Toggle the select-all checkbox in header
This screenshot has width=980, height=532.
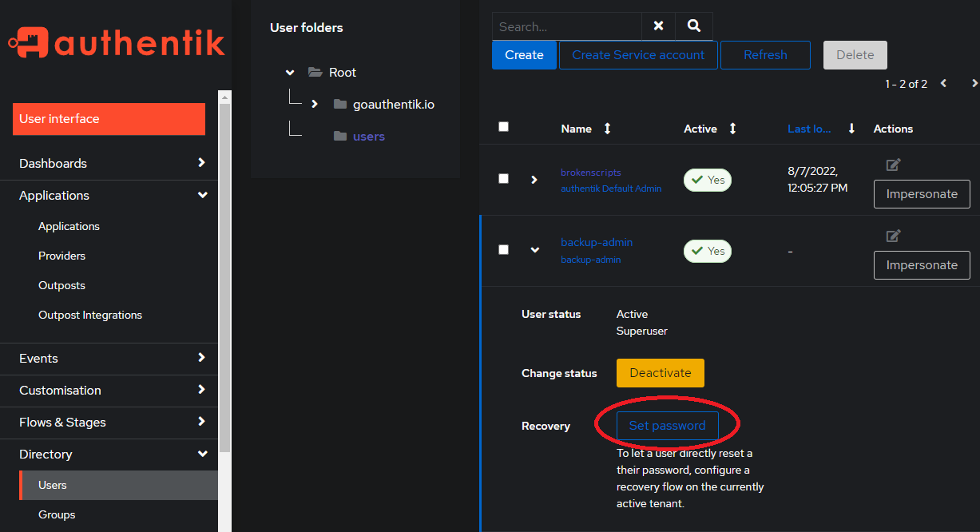click(x=503, y=126)
